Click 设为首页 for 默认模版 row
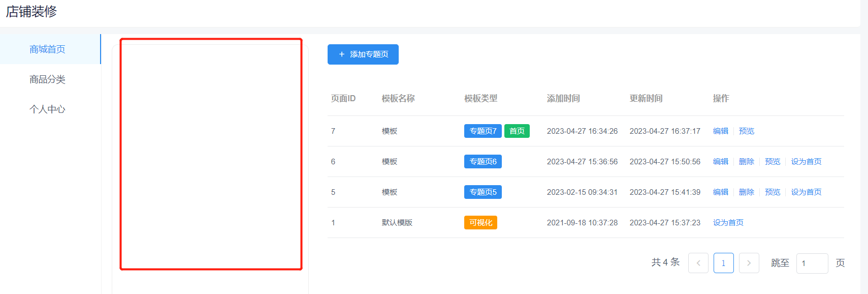 tap(728, 223)
